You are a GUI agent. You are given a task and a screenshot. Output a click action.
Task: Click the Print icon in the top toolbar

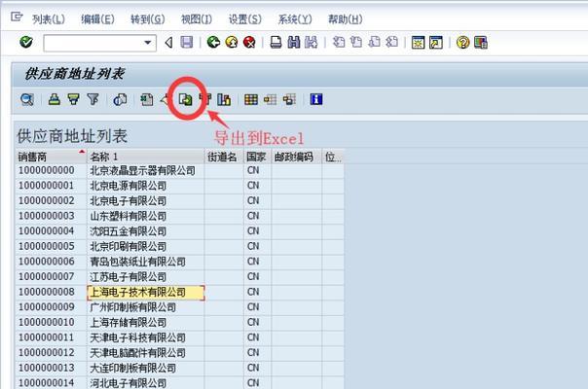(276, 42)
